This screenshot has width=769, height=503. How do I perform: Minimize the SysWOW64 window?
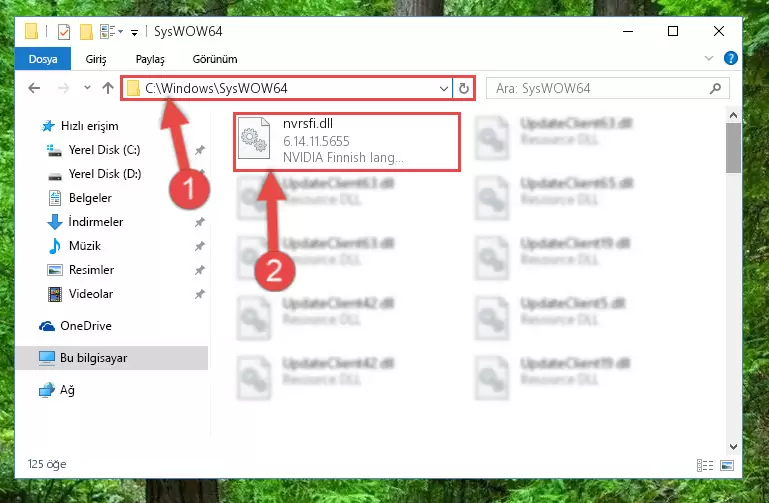tap(628, 31)
